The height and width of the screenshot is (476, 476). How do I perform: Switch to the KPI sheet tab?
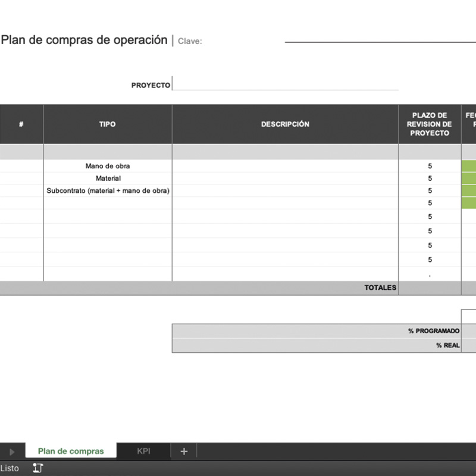coord(144,452)
